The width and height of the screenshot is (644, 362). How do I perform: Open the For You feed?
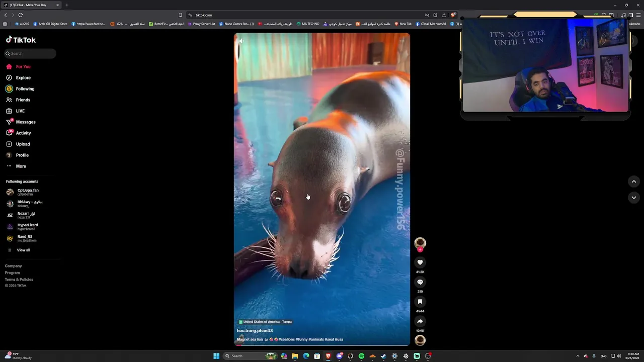(18, 67)
